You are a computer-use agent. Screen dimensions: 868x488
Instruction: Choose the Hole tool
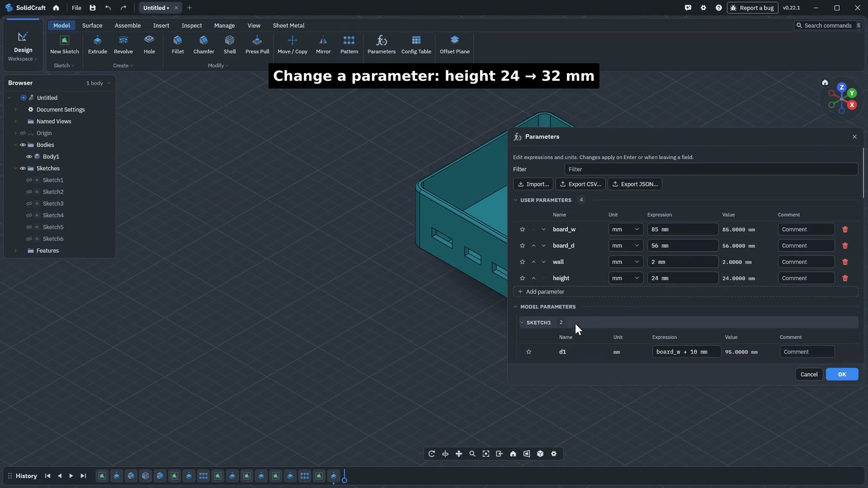(149, 45)
